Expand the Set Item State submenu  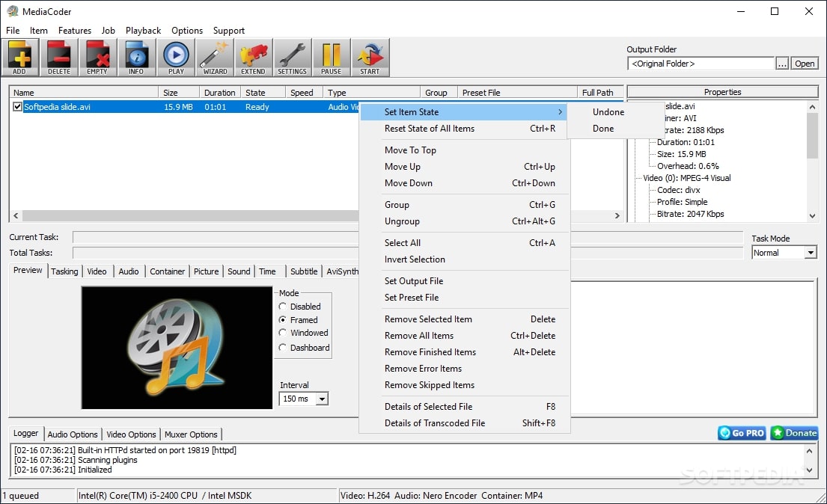[464, 111]
